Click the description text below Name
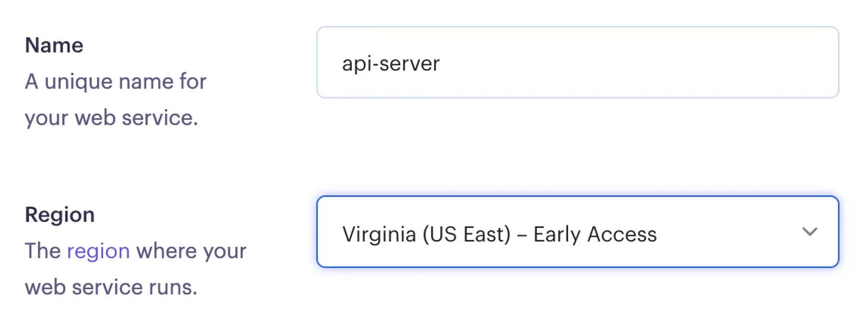 coord(116,99)
